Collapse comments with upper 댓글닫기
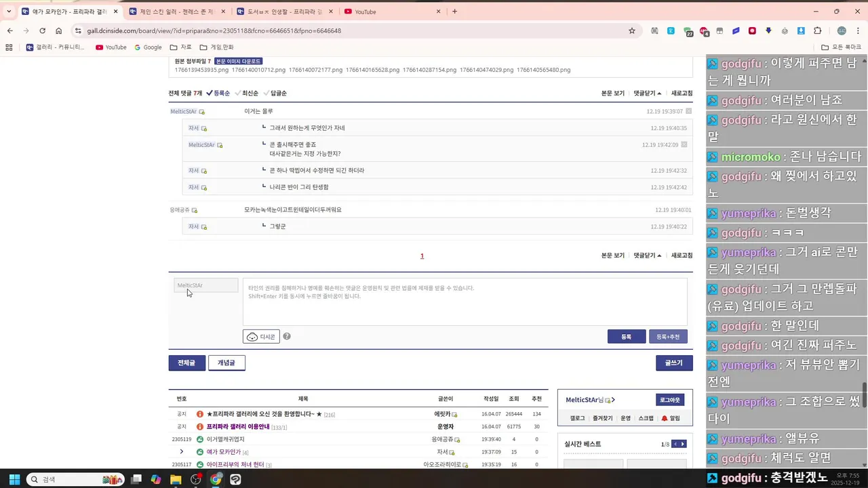 click(648, 93)
